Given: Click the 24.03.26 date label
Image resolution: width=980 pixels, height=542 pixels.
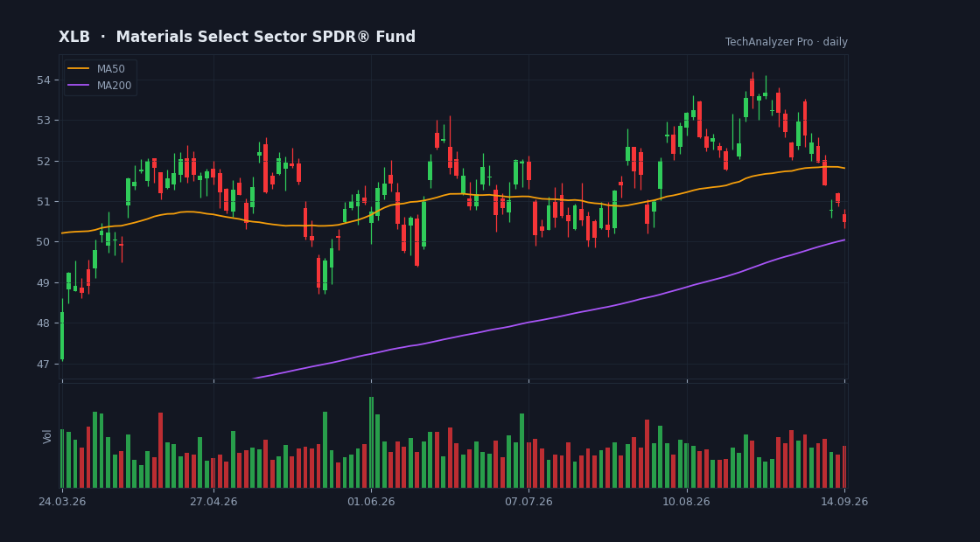Looking at the screenshot, I should (x=62, y=502).
